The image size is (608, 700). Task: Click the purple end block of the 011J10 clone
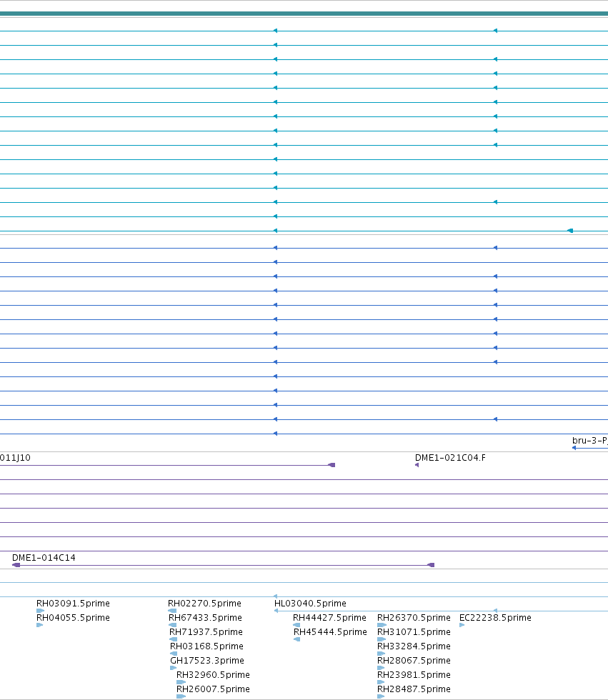click(332, 465)
